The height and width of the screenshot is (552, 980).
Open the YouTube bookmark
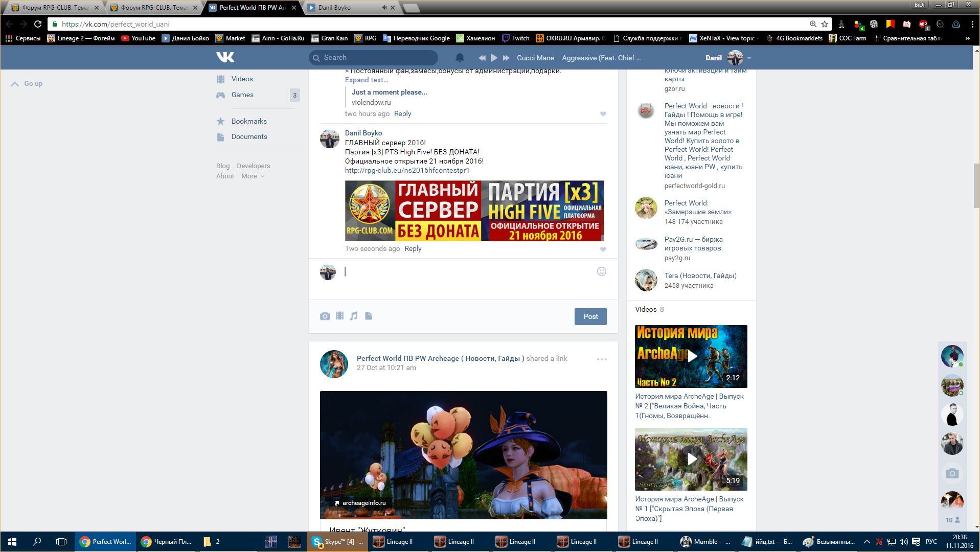(139, 38)
